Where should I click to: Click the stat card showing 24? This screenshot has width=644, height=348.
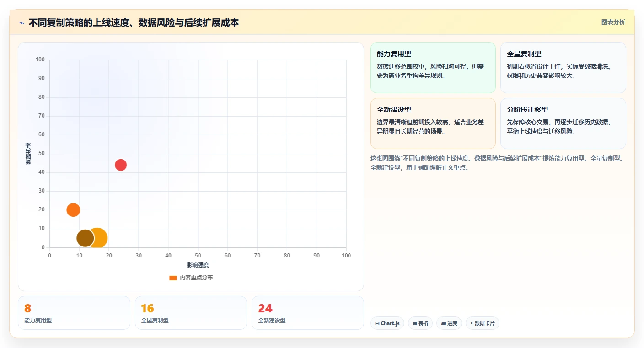pyautogui.click(x=308, y=313)
